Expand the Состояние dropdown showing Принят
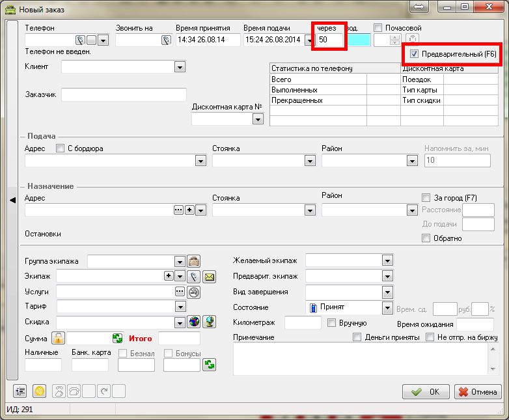 387,307
